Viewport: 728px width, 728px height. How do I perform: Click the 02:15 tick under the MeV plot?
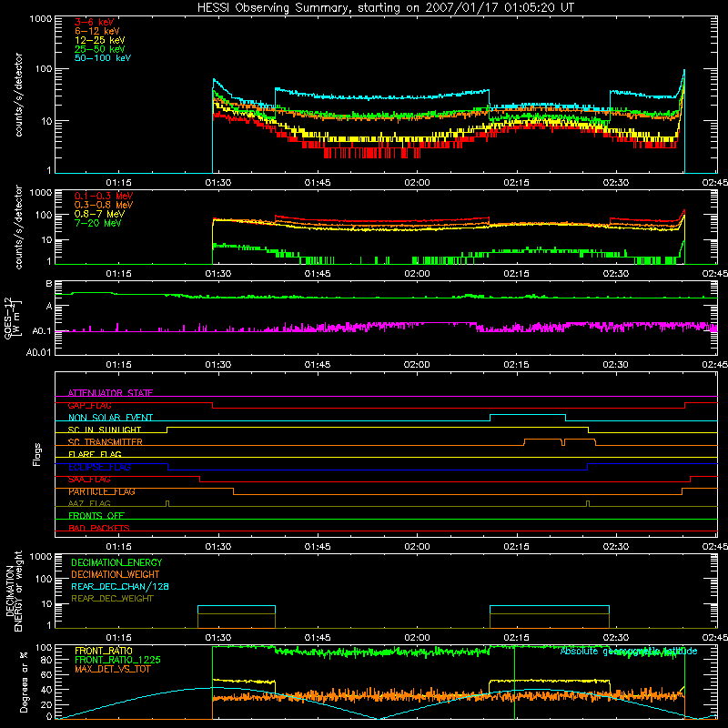point(516,274)
